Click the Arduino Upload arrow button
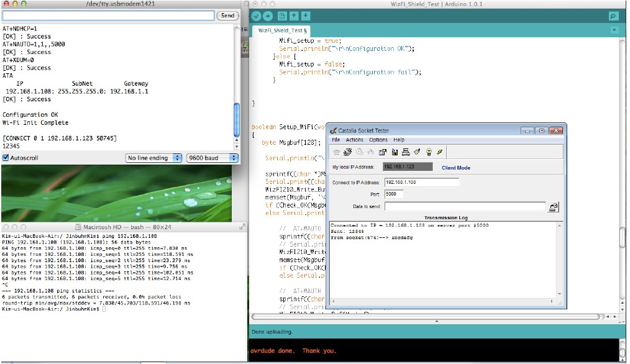 point(268,16)
